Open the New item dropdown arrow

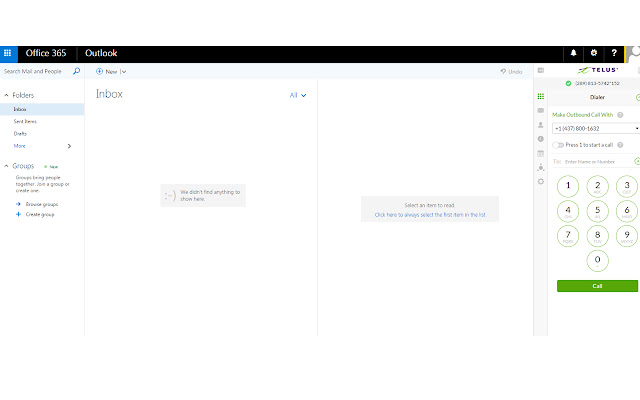[x=123, y=71]
